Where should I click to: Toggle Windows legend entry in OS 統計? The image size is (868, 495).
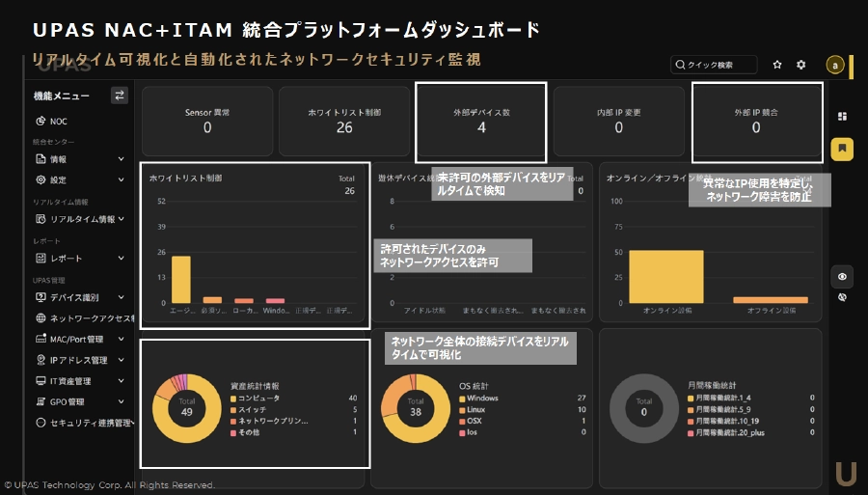[482, 398]
